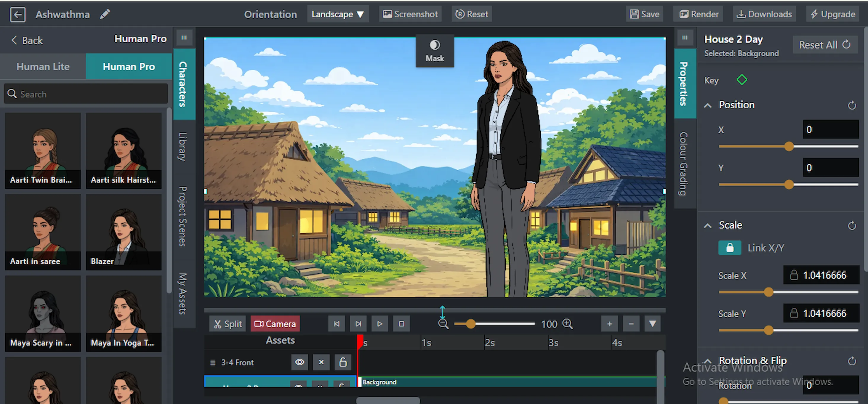Select the Maya Scary character thumbnail
This screenshot has height=404, width=868.
click(43, 313)
